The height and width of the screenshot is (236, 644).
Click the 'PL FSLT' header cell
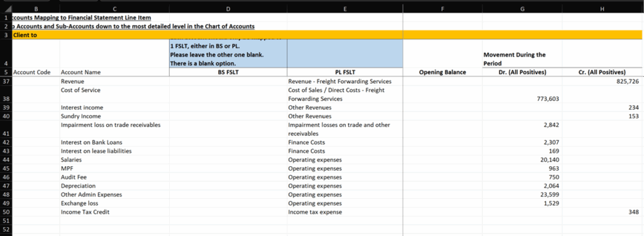point(345,72)
